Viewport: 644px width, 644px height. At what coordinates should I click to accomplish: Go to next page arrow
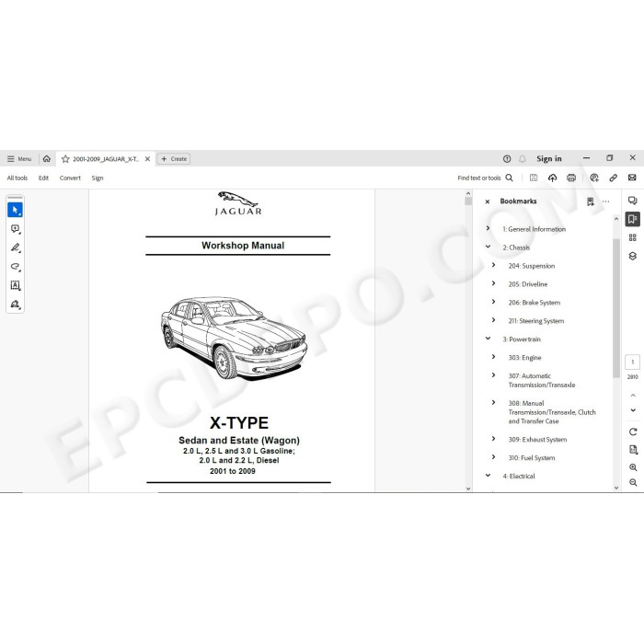pos(633,410)
